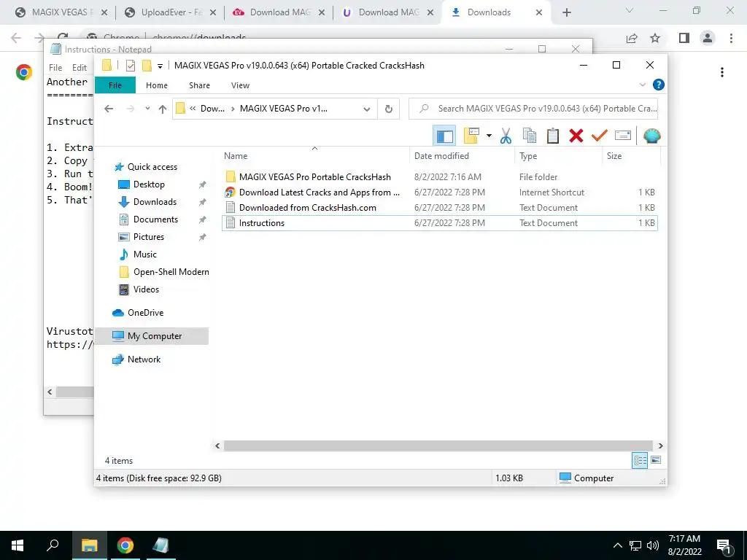747x560 pixels.
Task: Click the title bar properties quick-access icon
Action: pyautogui.click(x=131, y=66)
